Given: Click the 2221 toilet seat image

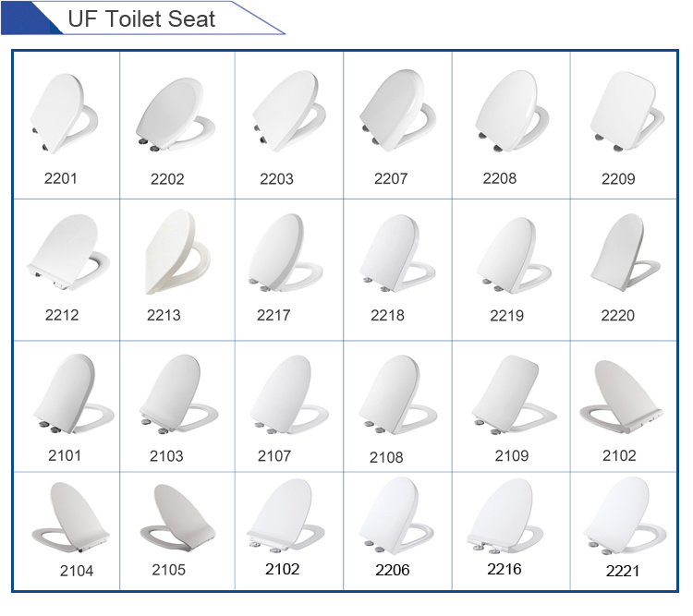Looking at the screenshot, I should click(x=625, y=515).
